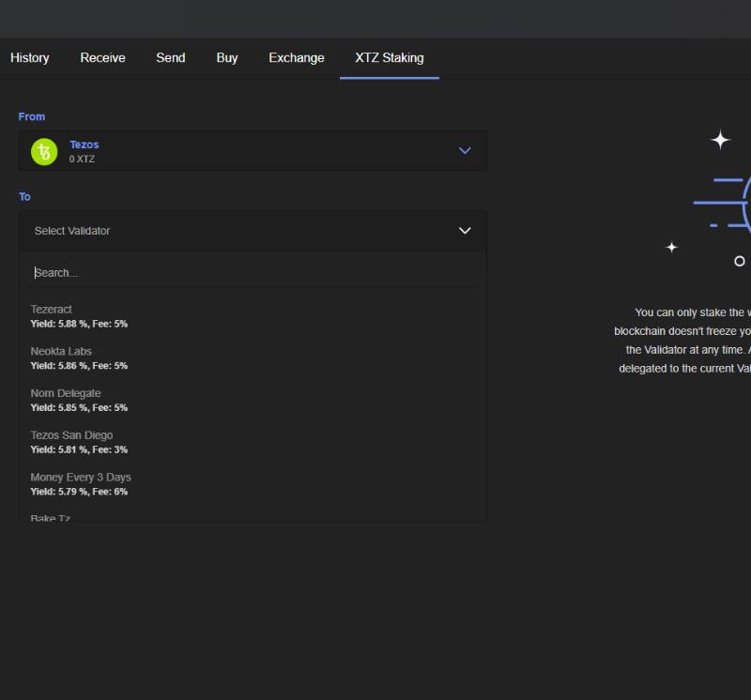Expand the From currency chevron arrow
751x700 pixels.
[464, 151]
